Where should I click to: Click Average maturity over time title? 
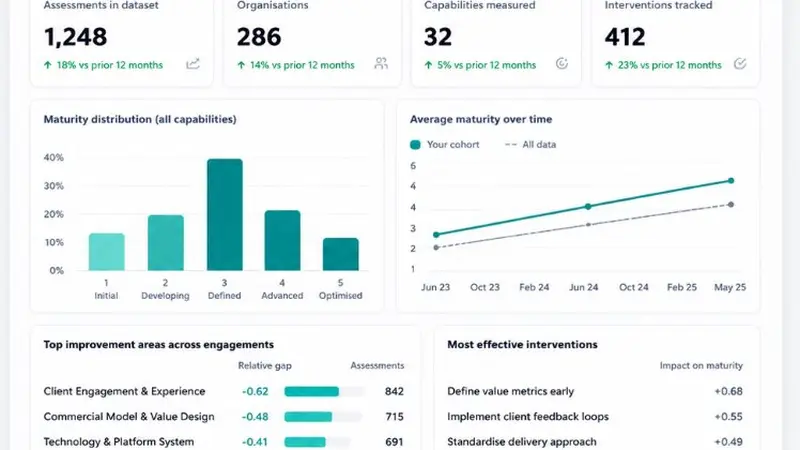481,119
